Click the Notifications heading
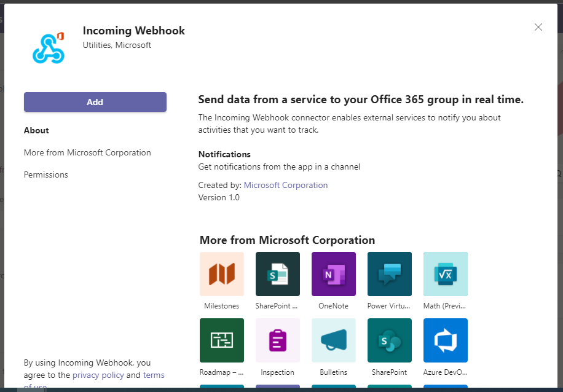 [224, 154]
